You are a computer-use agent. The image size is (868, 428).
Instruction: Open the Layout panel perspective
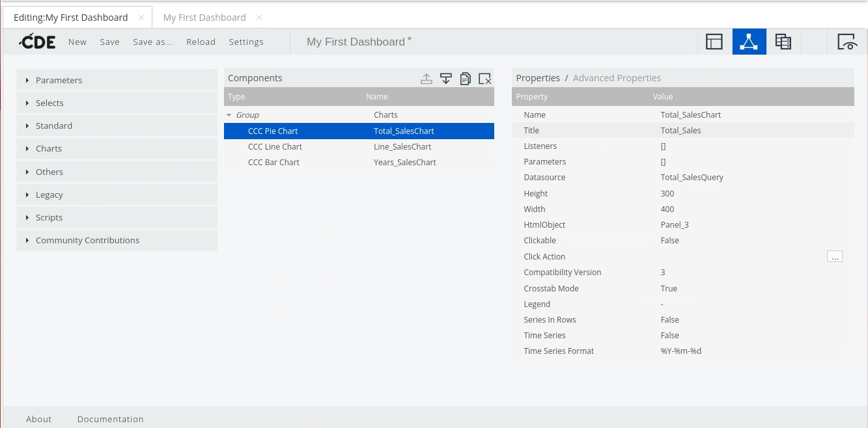pyautogui.click(x=714, y=42)
